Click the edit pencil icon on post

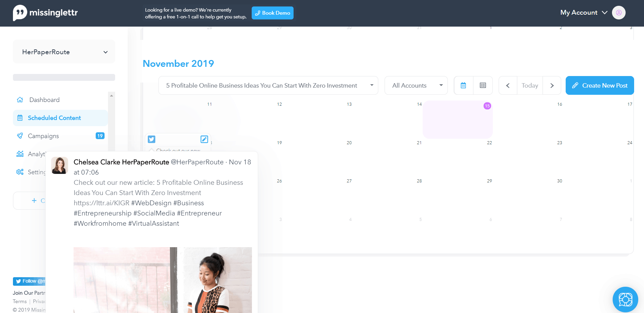tap(204, 139)
